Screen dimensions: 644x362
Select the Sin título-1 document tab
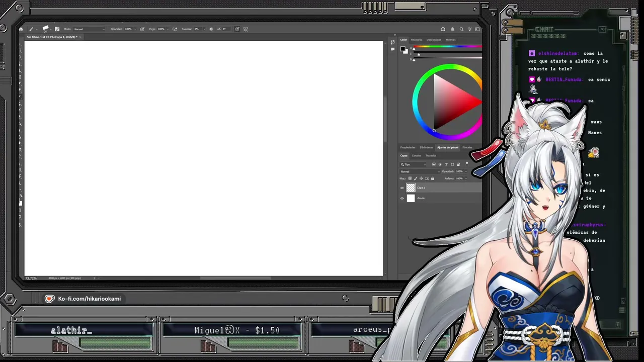52,37
